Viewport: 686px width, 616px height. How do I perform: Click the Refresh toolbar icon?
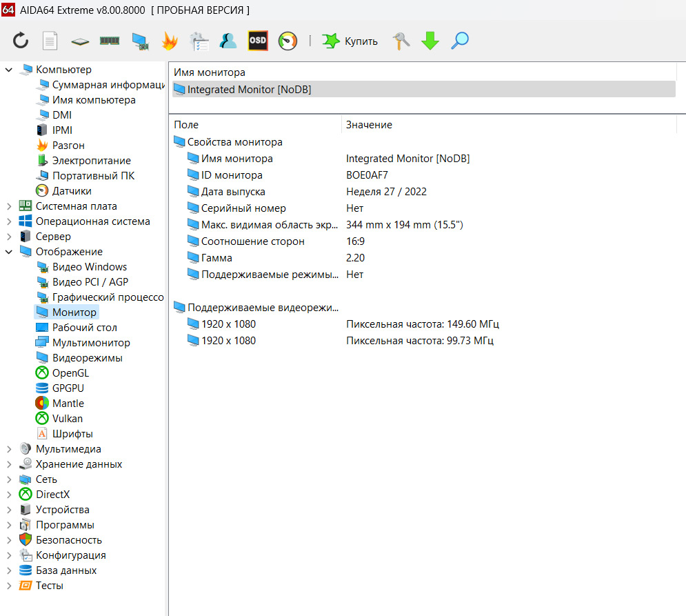[x=21, y=41]
